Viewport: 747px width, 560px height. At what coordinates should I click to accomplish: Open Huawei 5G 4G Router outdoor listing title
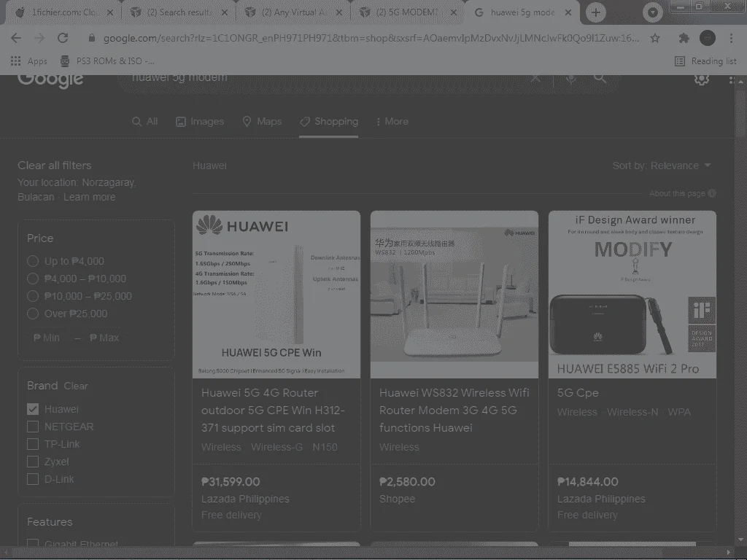tap(273, 411)
